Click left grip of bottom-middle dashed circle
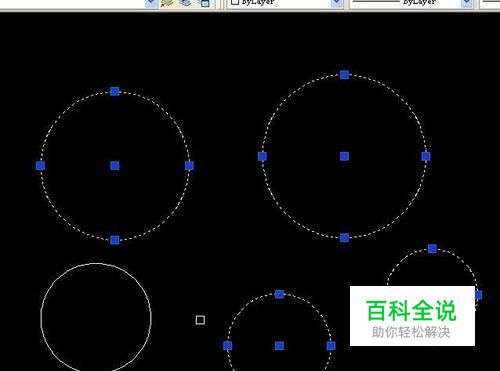This screenshot has width=500, height=371. (x=228, y=346)
